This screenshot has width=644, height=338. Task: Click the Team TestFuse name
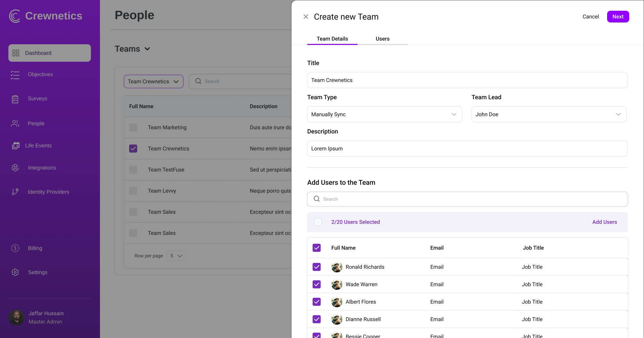coord(166,170)
